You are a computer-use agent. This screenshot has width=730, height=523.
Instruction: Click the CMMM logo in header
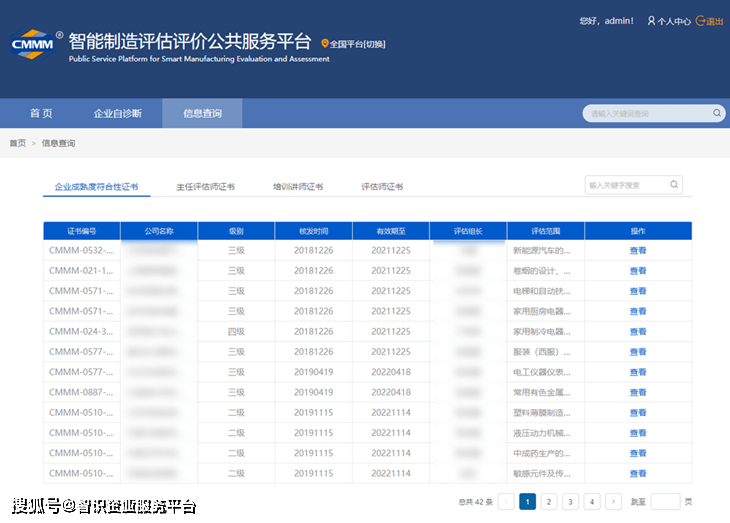pos(34,46)
